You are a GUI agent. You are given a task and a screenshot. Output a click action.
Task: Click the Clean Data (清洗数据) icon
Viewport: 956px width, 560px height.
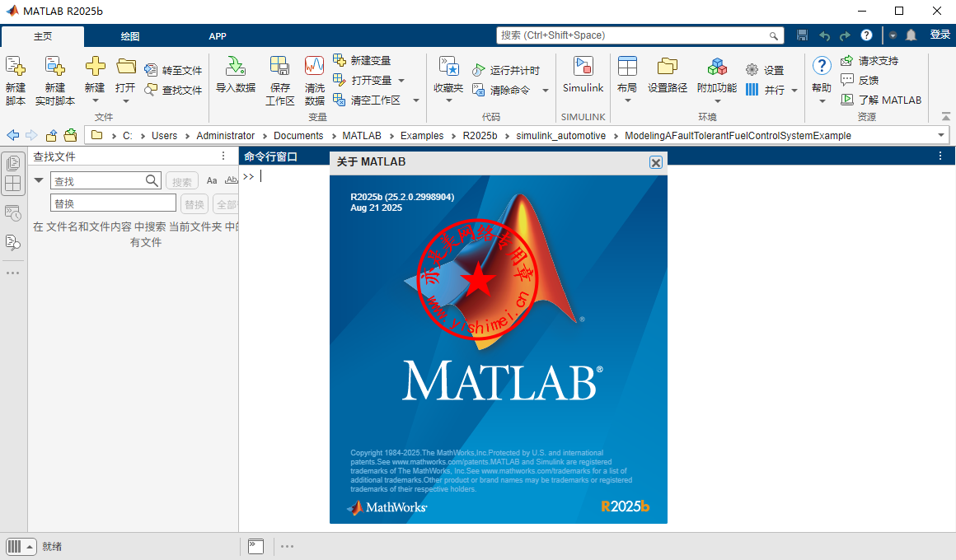point(314,80)
